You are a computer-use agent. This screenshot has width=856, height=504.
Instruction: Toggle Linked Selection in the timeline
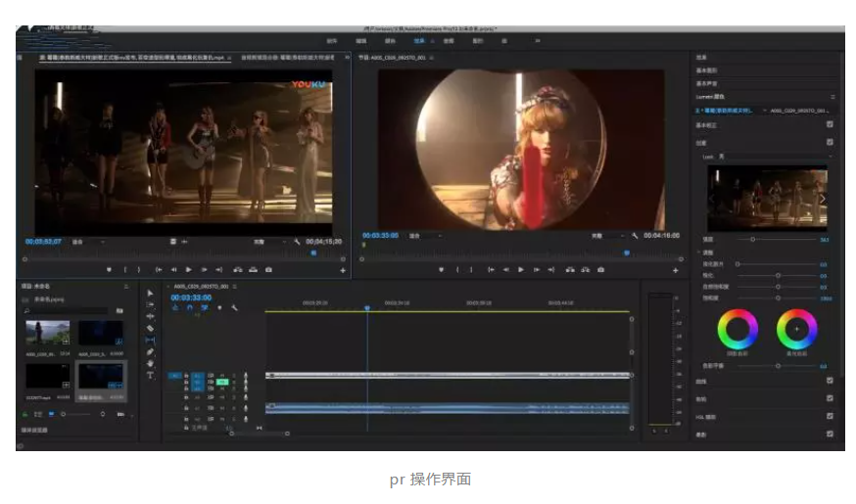click(204, 307)
